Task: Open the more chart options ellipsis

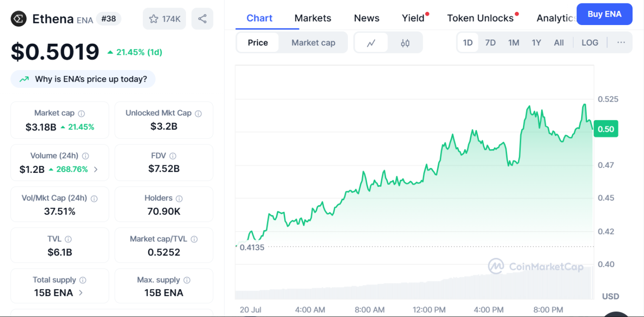Action: click(621, 42)
